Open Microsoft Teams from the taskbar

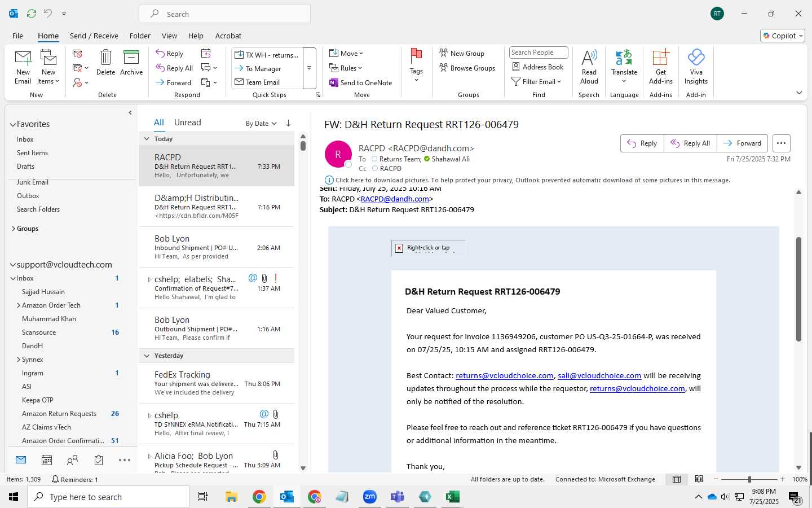click(x=398, y=497)
